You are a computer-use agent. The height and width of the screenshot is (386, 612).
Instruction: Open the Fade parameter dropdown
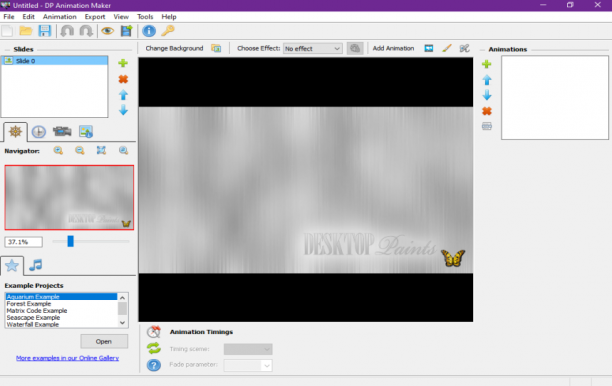click(248, 365)
